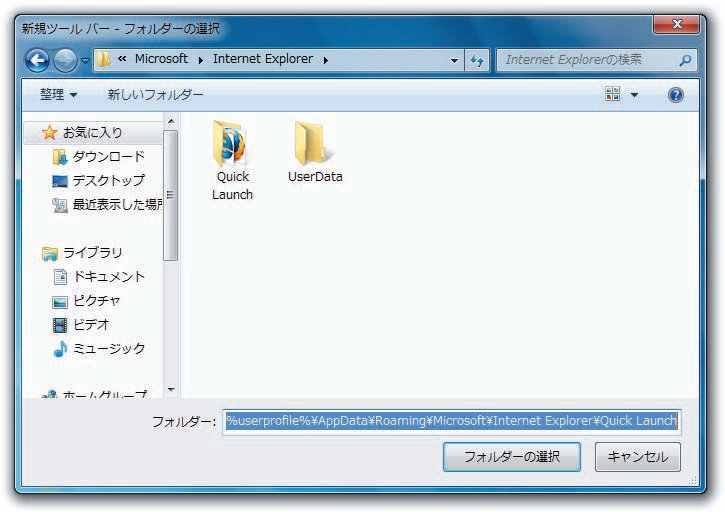This screenshot has height=512, width=725.
Task: Click the 最近表示した場所 icon
Action: 60,205
